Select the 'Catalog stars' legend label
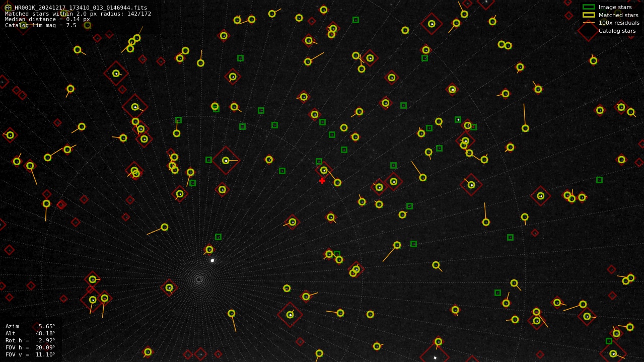This screenshot has width=644, height=362. (617, 31)
